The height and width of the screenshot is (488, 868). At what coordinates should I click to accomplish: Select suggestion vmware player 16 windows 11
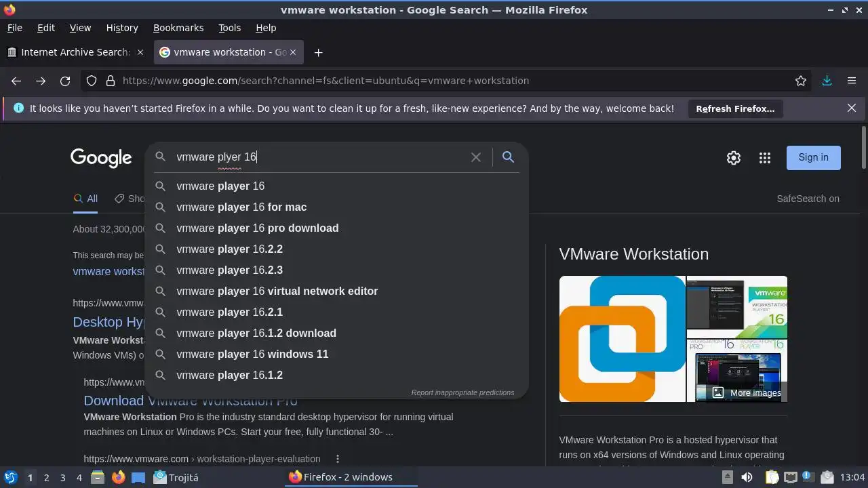[x=336, y=354]
